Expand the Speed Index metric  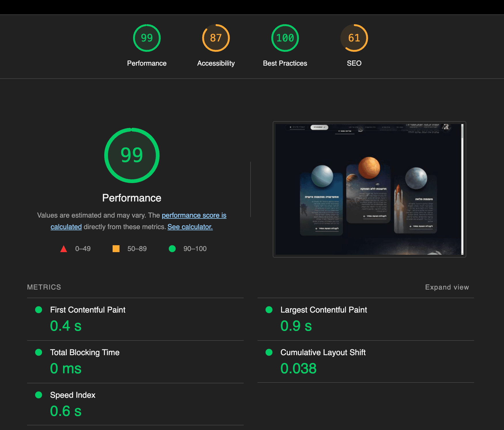(73, 395)
